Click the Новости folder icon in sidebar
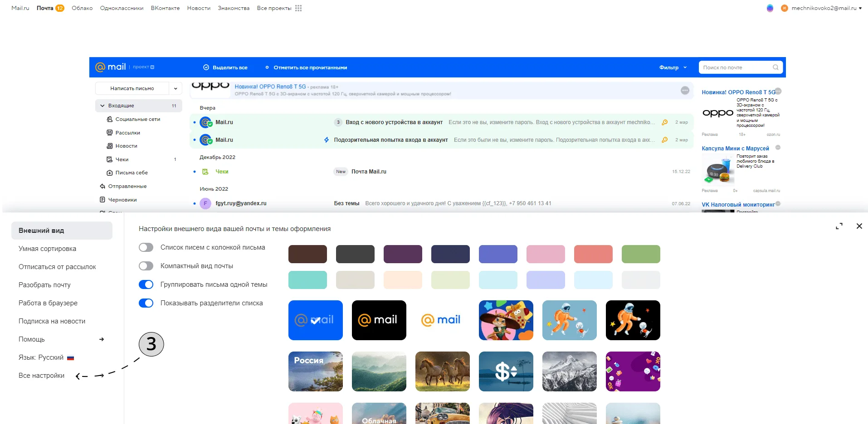868x424 pixels. 109,146
